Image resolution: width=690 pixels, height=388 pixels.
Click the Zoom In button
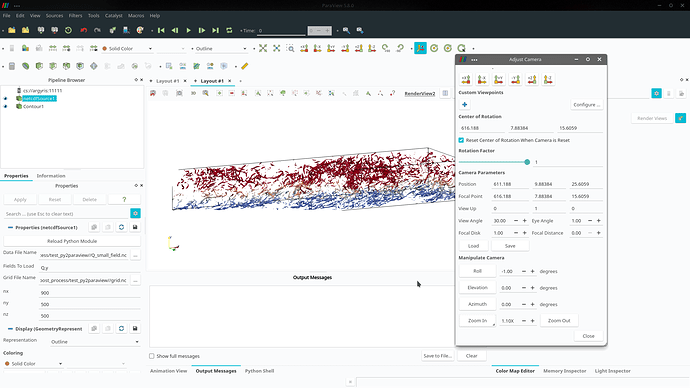477,321
